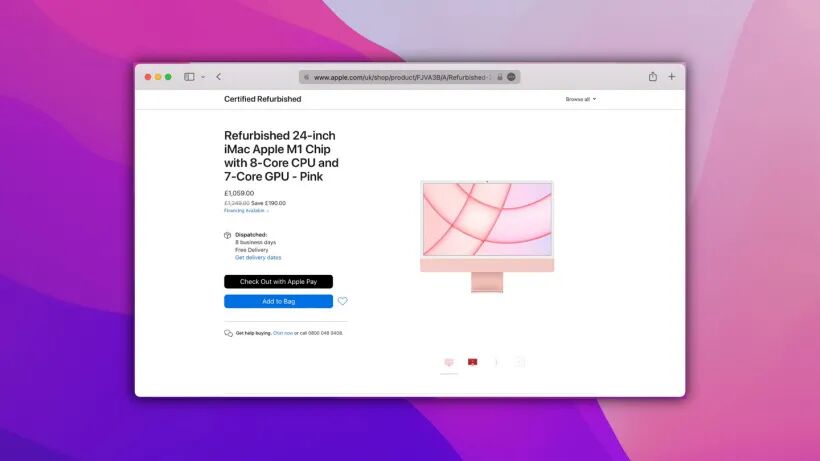Screen dimensions: 820x461
Task: Click the padlock icon in the address bar
Action: click(499, 77)
